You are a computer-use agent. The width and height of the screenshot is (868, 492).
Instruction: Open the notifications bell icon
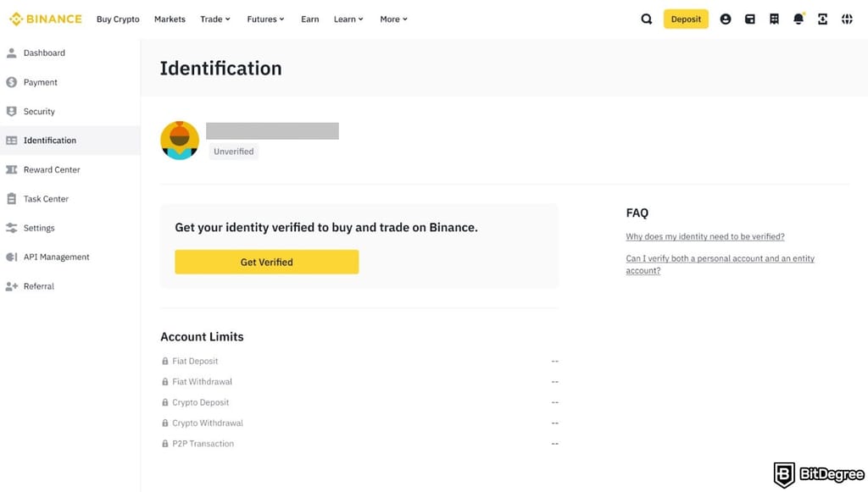coord(798,19)
